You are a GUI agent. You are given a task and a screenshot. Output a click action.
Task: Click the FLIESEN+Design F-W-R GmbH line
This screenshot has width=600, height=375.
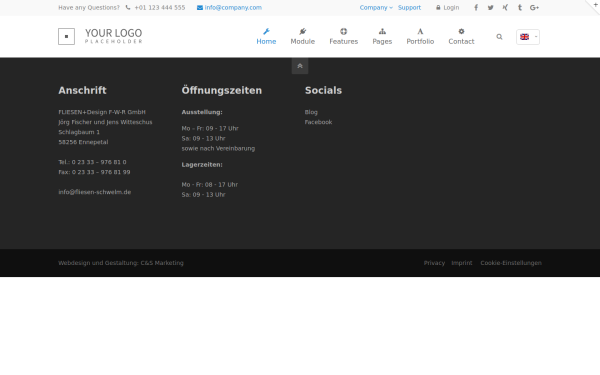[102, 112]
